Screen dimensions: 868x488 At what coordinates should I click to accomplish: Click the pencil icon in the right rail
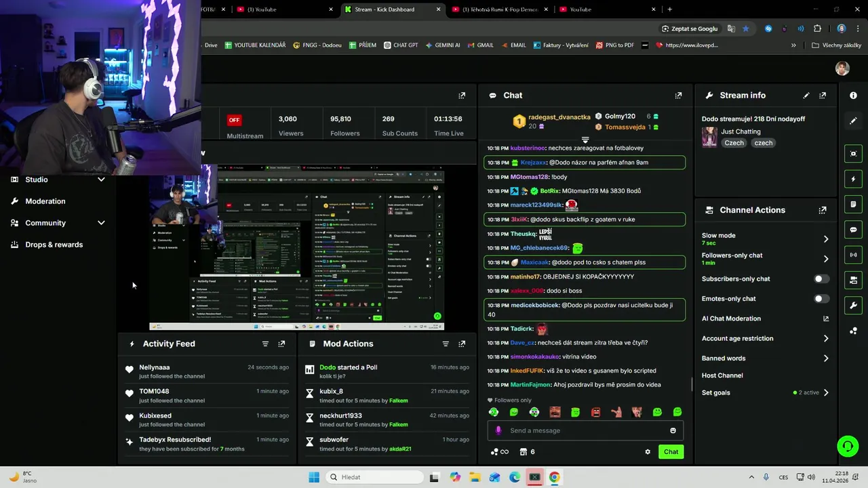click(x=853, y=121)
